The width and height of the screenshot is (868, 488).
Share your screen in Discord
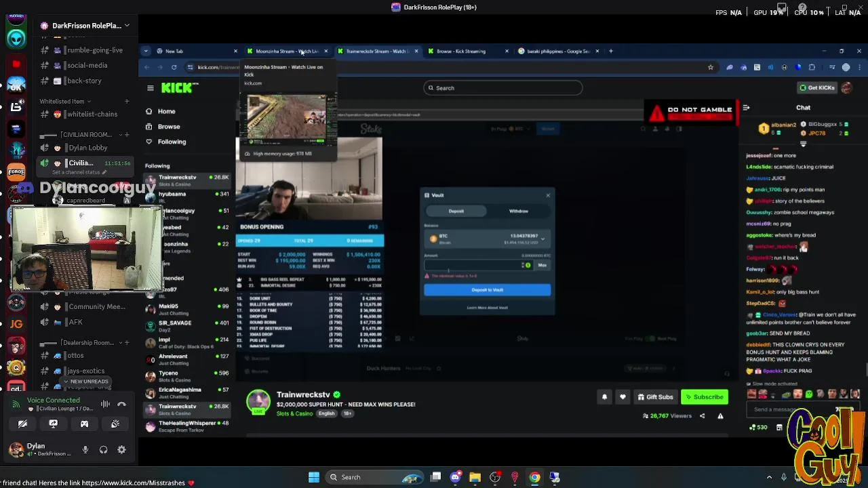pos(54,424)
